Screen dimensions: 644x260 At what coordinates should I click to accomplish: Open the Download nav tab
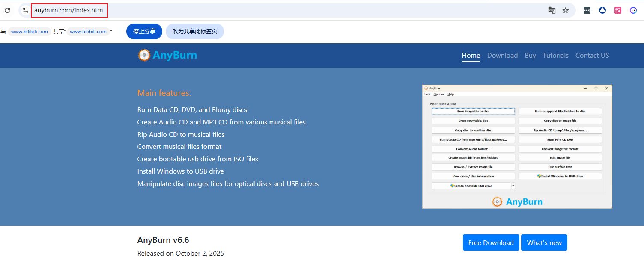pyautogui.click(x=502, y=55)
